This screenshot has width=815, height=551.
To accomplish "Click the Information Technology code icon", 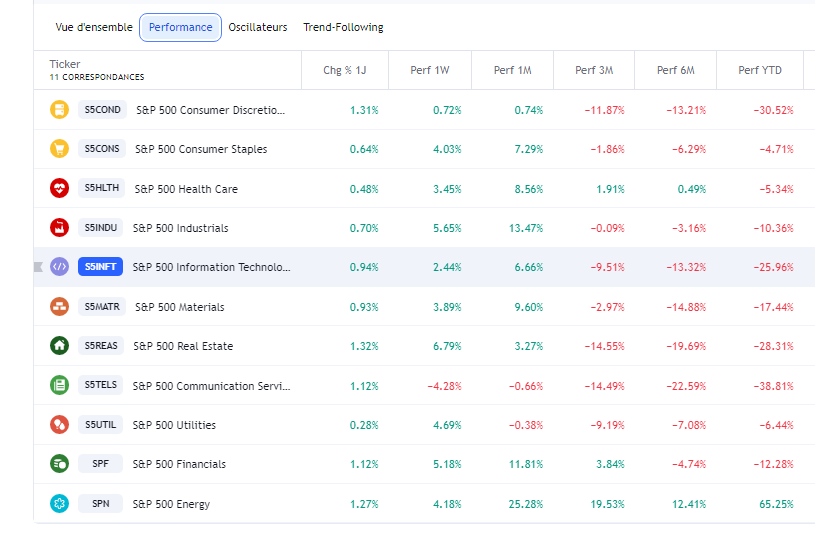I will tap(59, 267).
